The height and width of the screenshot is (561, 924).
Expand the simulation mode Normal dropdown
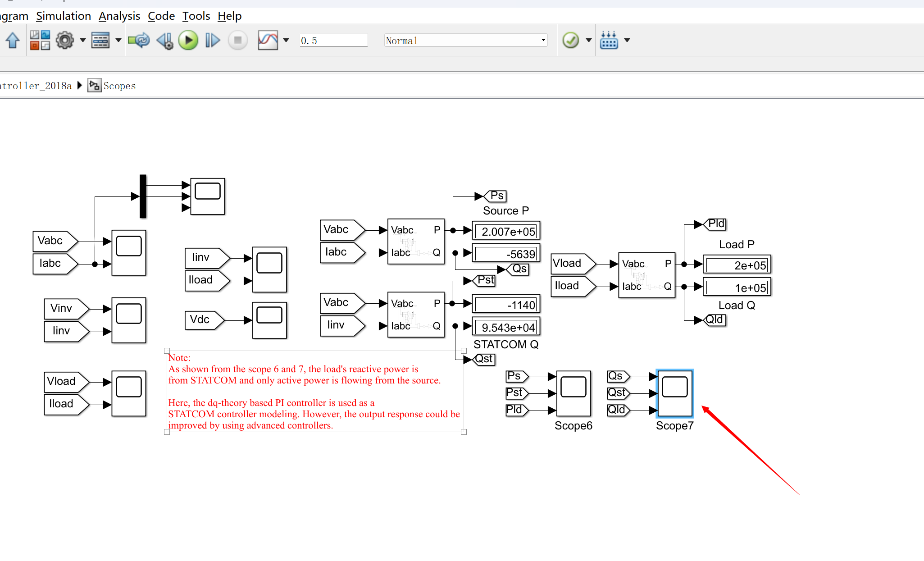(543, 41)
